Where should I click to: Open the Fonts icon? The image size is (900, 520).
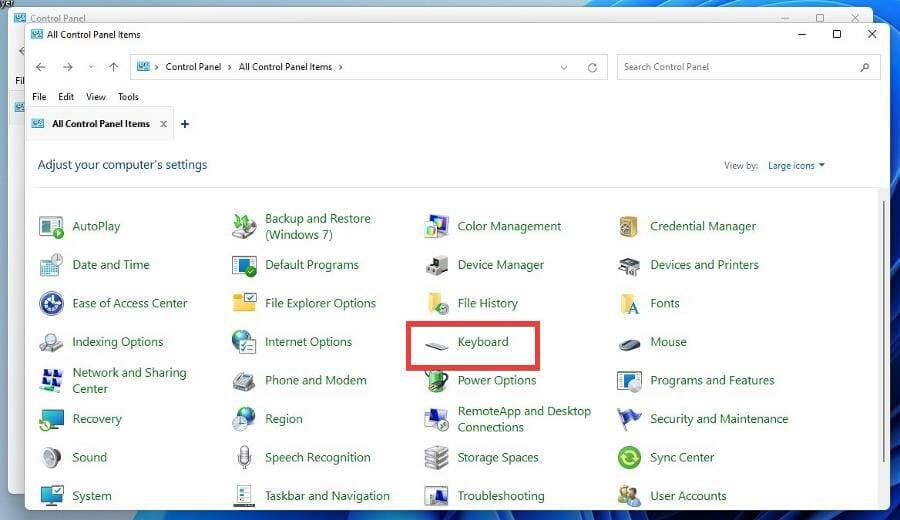[630, 304]
